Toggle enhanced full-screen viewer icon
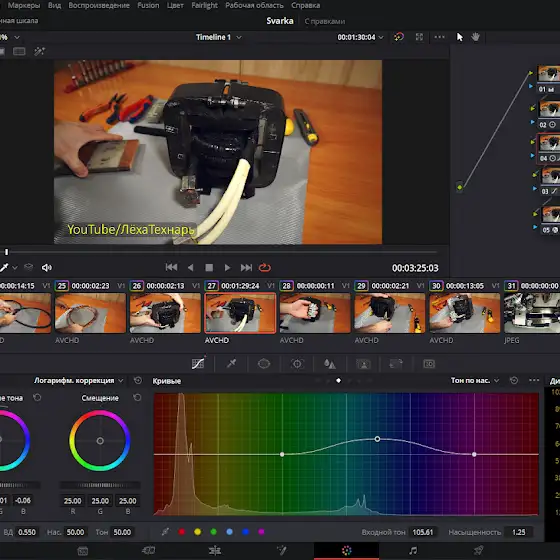The image size is (560, 560). tap(419, 37)
